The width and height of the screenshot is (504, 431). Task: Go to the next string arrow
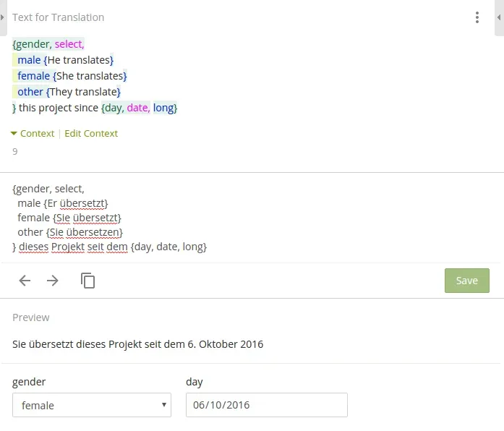pos(53,281)
